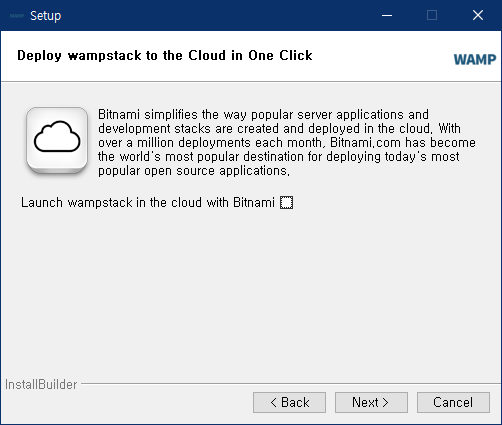Image resolution: width=502 pixels, height=425 pixels.
Task: Click the Next button
Action: [x=371, y=402]
